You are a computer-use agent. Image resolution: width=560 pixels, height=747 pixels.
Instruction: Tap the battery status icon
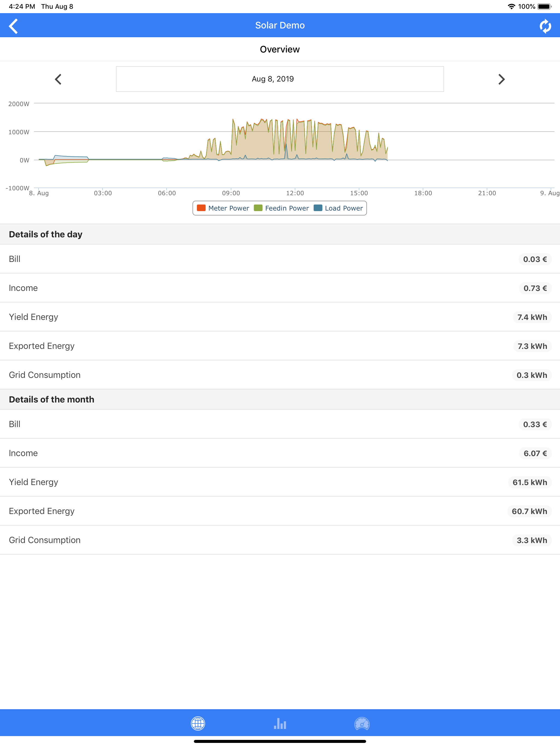(x=544, y=6)
